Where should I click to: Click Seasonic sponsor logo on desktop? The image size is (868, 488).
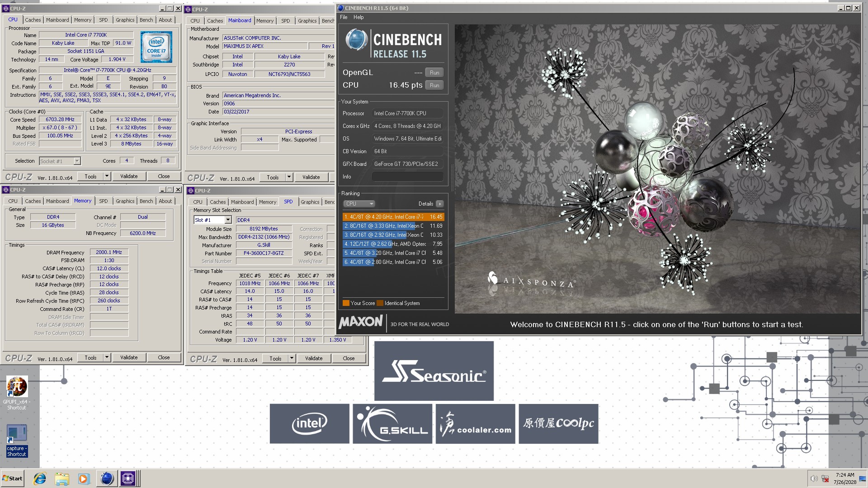(x=434, y=371)
